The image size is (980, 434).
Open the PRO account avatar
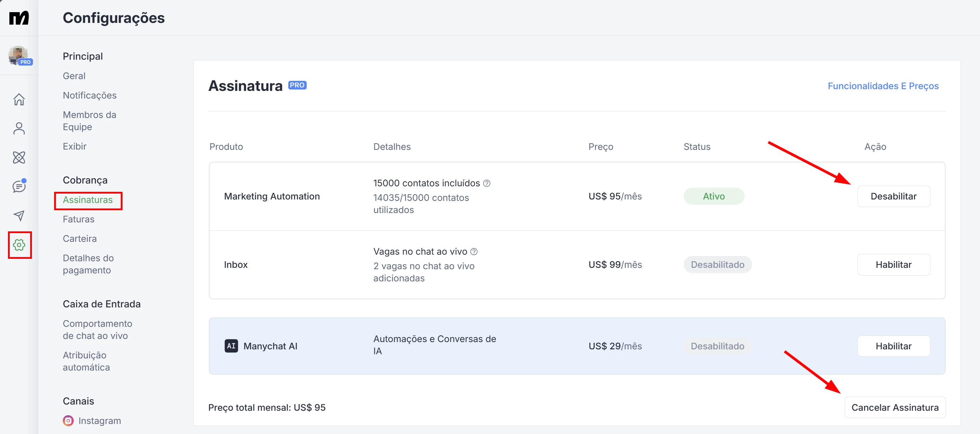(x=19, y=56)
